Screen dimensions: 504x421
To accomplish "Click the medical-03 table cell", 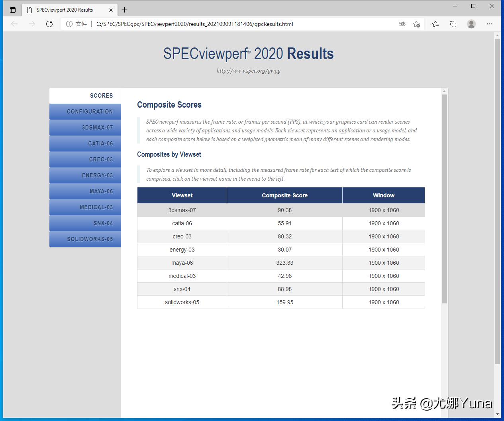I will pos(182,276).
